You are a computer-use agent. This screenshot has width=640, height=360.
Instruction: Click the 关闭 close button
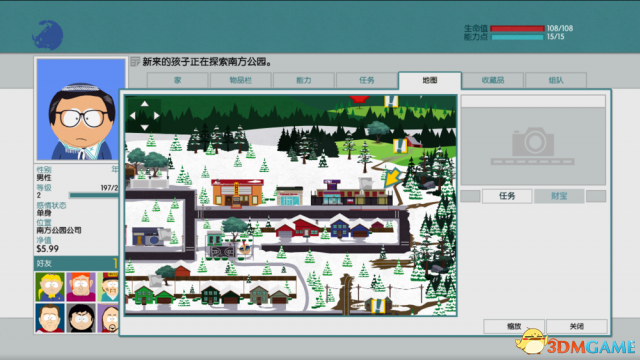[x=577, y=326]
